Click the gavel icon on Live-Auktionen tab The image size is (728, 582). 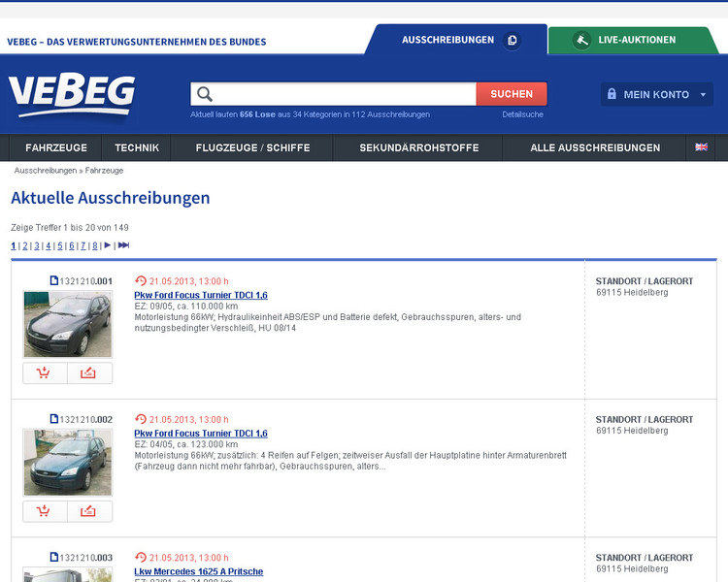click(x=581, y=41)
